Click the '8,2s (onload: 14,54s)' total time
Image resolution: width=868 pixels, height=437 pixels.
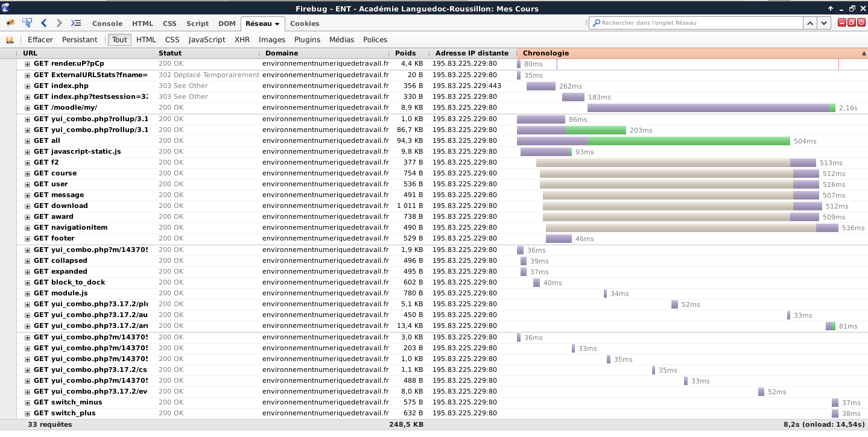[x=823, y=424]
